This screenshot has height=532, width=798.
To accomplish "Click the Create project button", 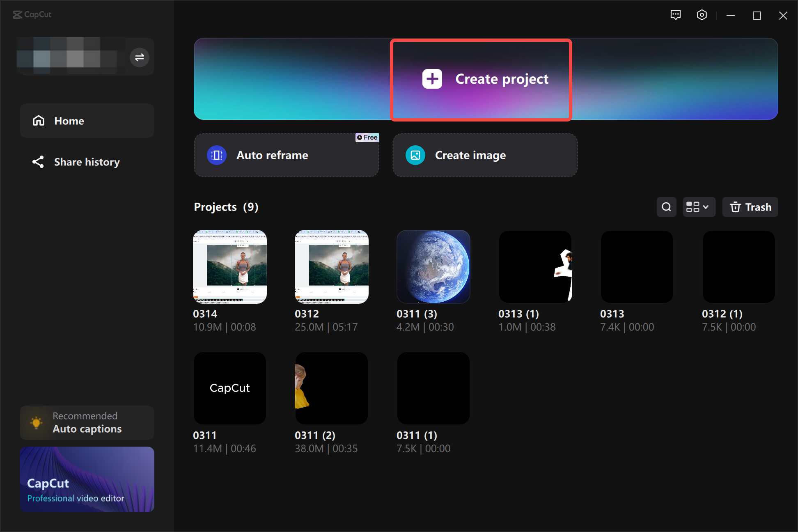I will click(x=480, y=79).
